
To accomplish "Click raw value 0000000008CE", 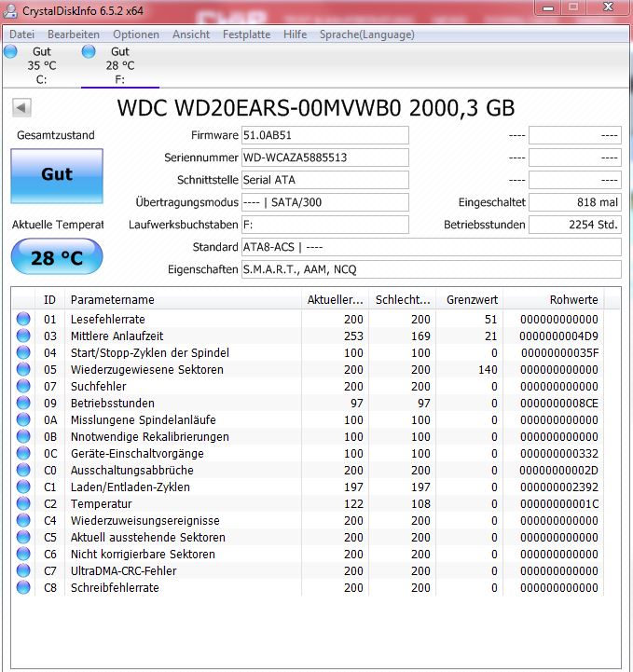I will click(x=558, y=403).
